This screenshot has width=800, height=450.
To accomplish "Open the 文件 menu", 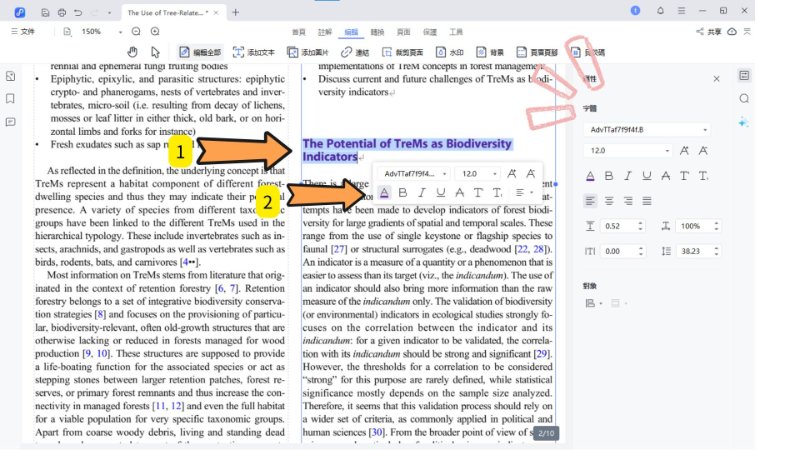I will click(x=22, y=32).
